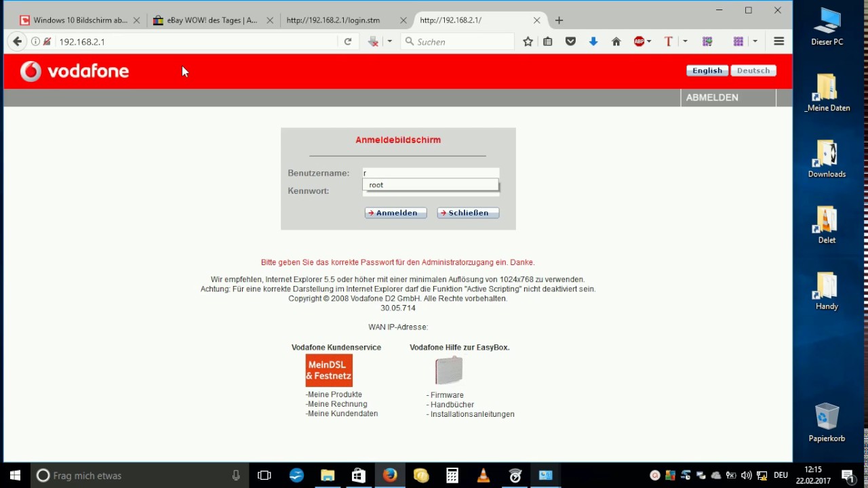This screenshot has width=868, height=488.
Task: Click the red T toolbar icon
Action: pyautogui.click(x=669, y=41)
